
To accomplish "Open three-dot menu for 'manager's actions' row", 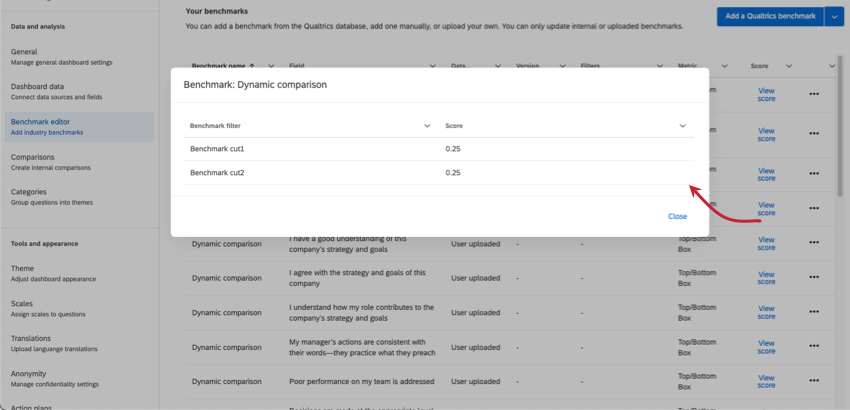I will coord(813,346).
